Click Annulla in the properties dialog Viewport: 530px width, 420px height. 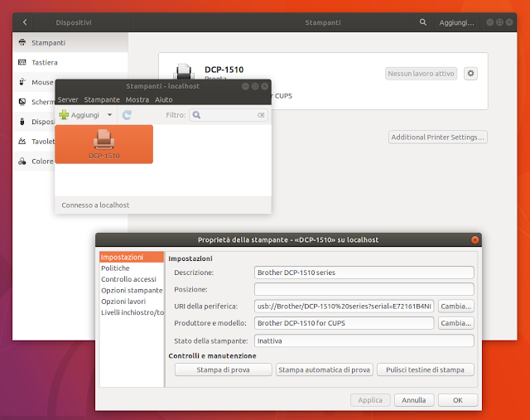pos(414,400)
